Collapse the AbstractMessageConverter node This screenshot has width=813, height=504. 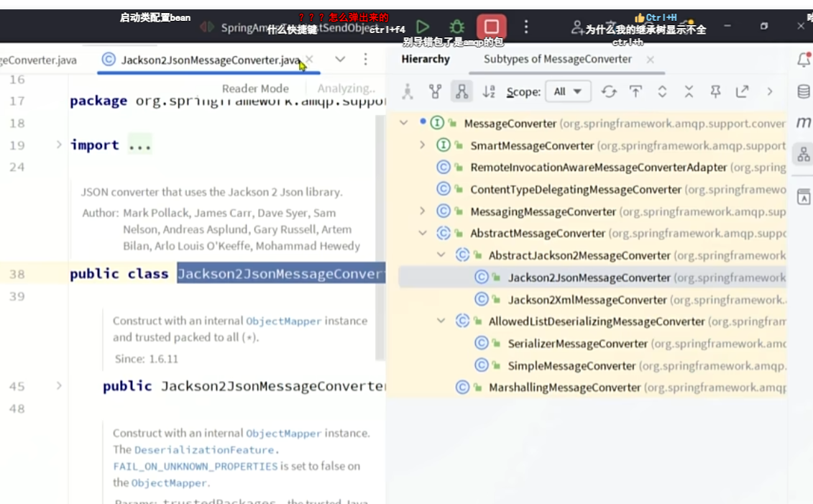pos(422,234)
